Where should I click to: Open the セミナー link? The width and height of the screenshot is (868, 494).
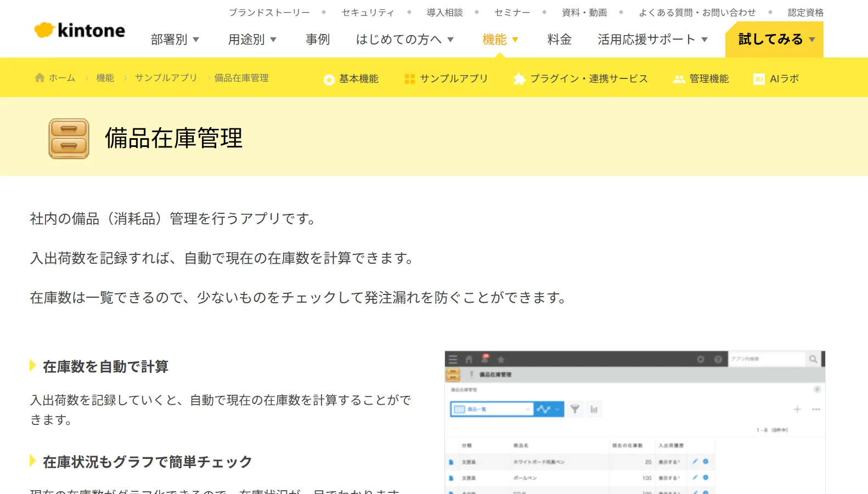click(x=512, y=12)
